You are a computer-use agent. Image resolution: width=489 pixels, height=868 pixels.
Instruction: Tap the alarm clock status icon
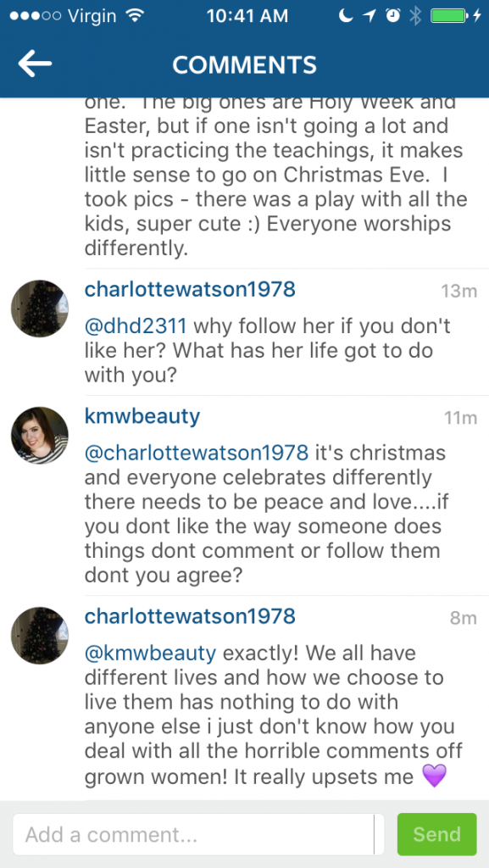[x=392, y=15]
